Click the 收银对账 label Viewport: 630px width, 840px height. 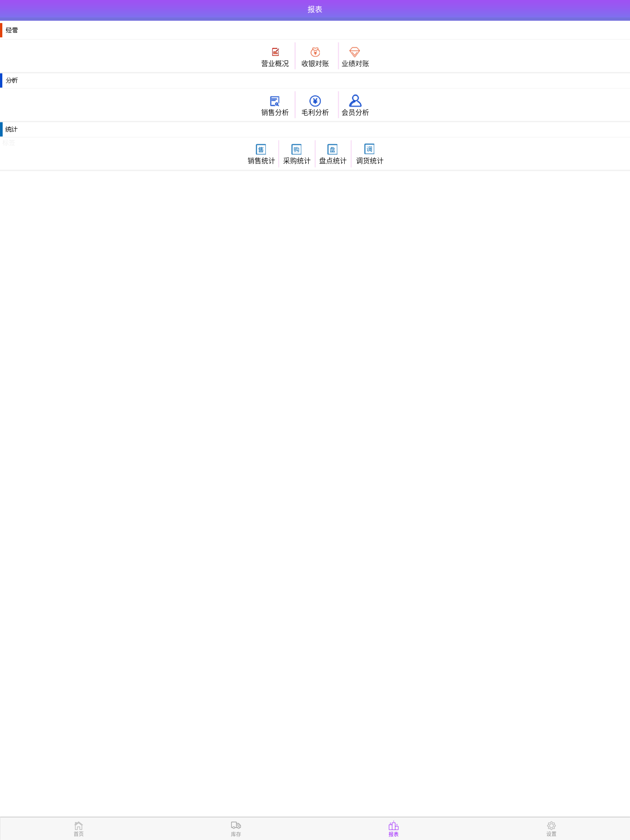pos(315,64)
